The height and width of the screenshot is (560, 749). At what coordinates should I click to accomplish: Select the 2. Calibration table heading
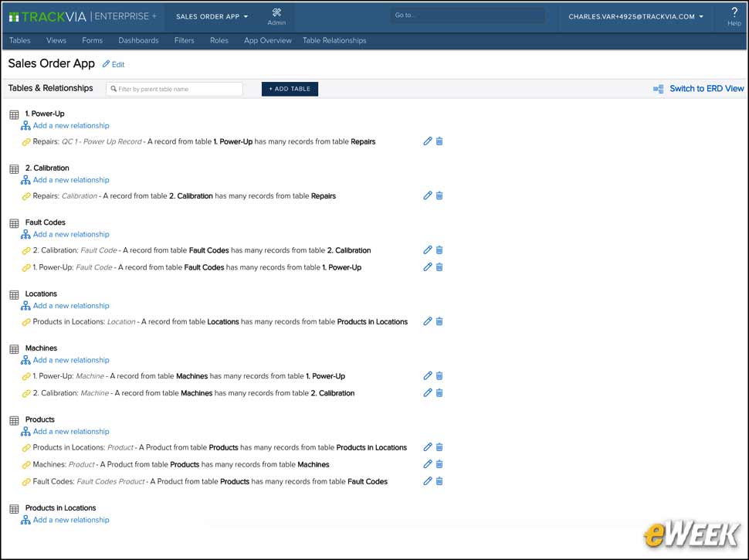pyautogui.click(x=47, y=168)
